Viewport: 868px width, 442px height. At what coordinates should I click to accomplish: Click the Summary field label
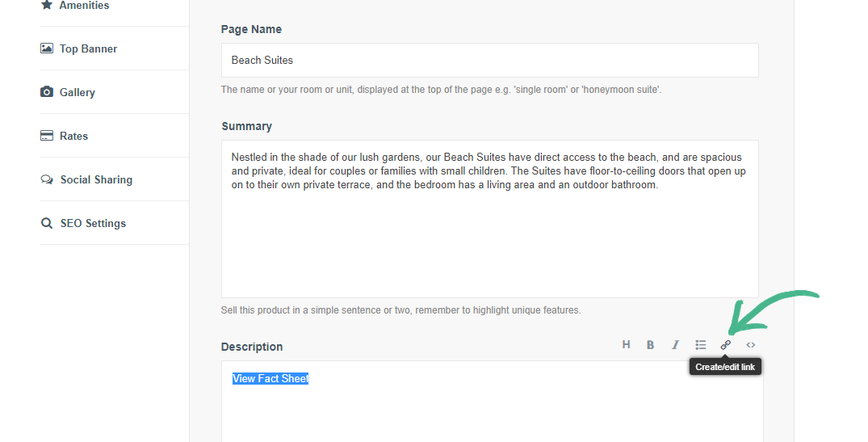(246, 126)
